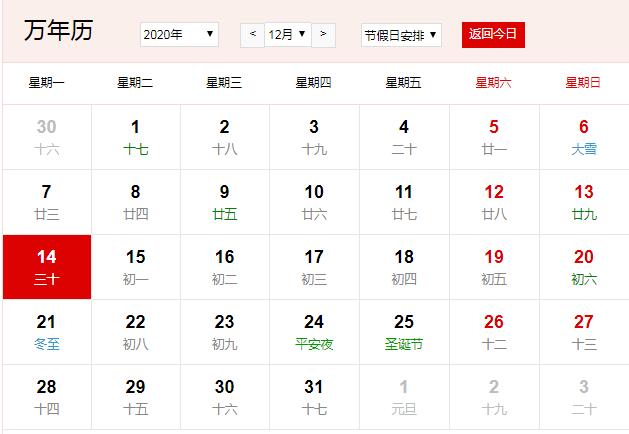
Task: Open the 2020年 year dropdown
Action: coord(179,35)
